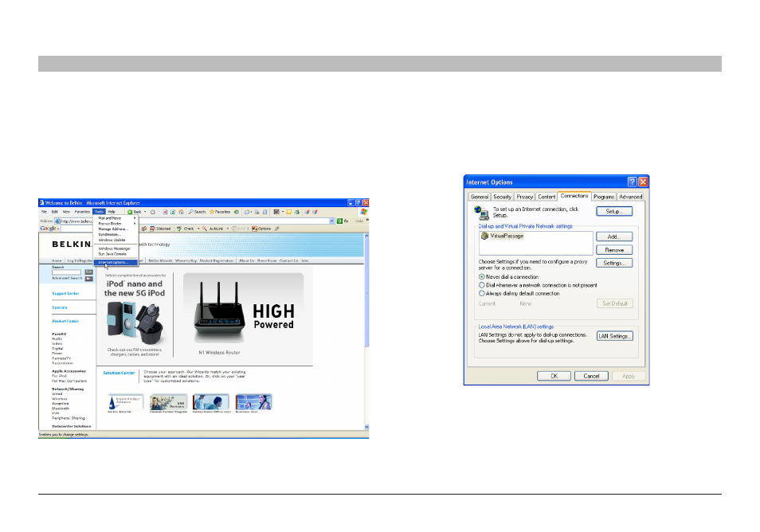The image size is (760, 532).
Task: Click the Setup button
Action: click(614, 211)
